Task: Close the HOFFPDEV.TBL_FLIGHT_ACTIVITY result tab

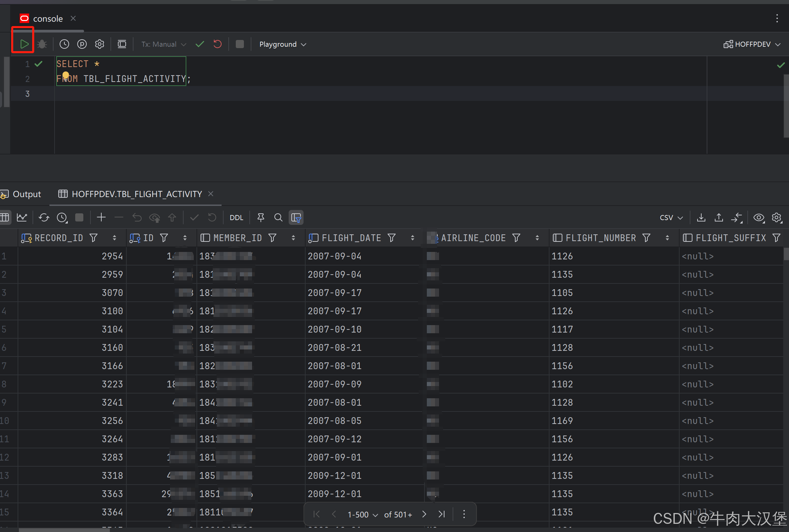Action: [211, 194]
